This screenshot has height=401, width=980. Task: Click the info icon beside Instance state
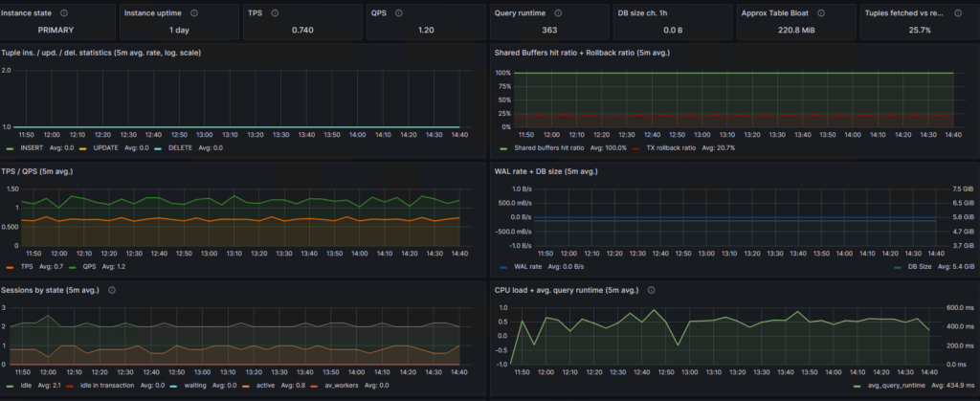coord(64,12)
